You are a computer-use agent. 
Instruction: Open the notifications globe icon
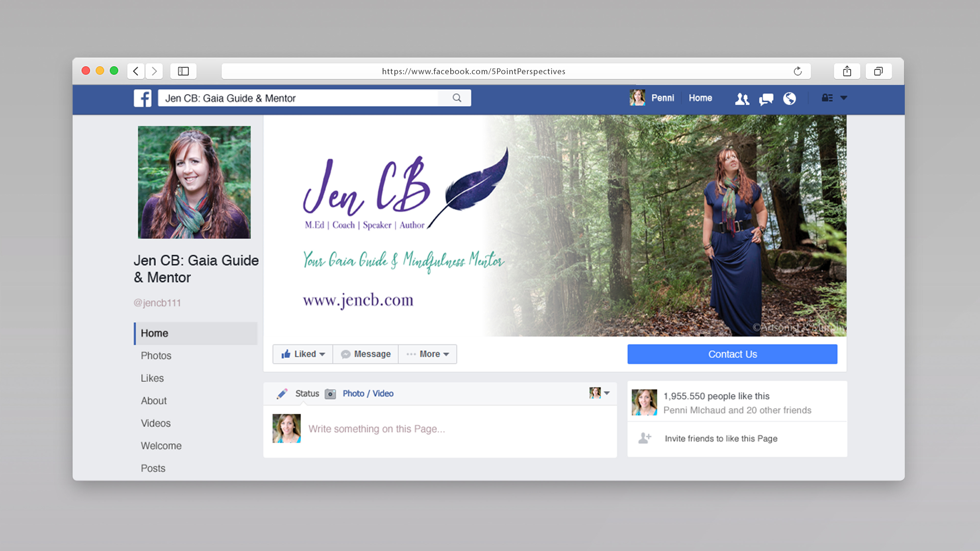point(789,98)
